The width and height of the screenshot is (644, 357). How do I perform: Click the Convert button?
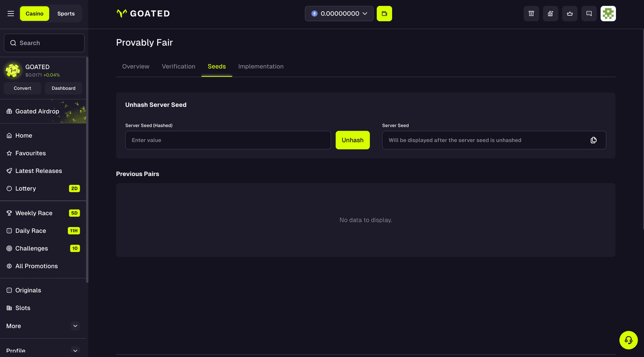tap(22, 88)
